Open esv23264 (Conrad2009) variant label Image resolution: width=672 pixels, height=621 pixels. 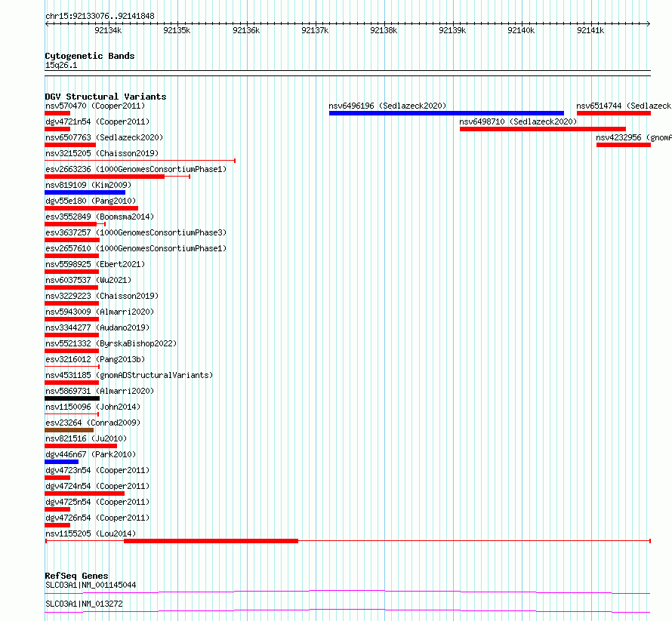(93, 423)
